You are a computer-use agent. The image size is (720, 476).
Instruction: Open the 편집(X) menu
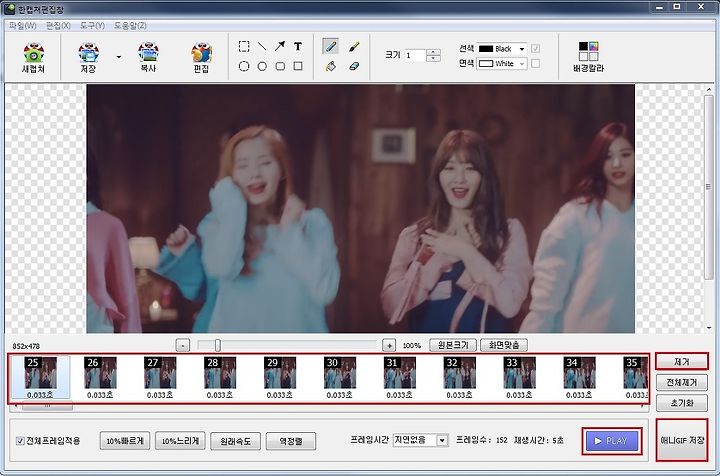click(58, 26)
